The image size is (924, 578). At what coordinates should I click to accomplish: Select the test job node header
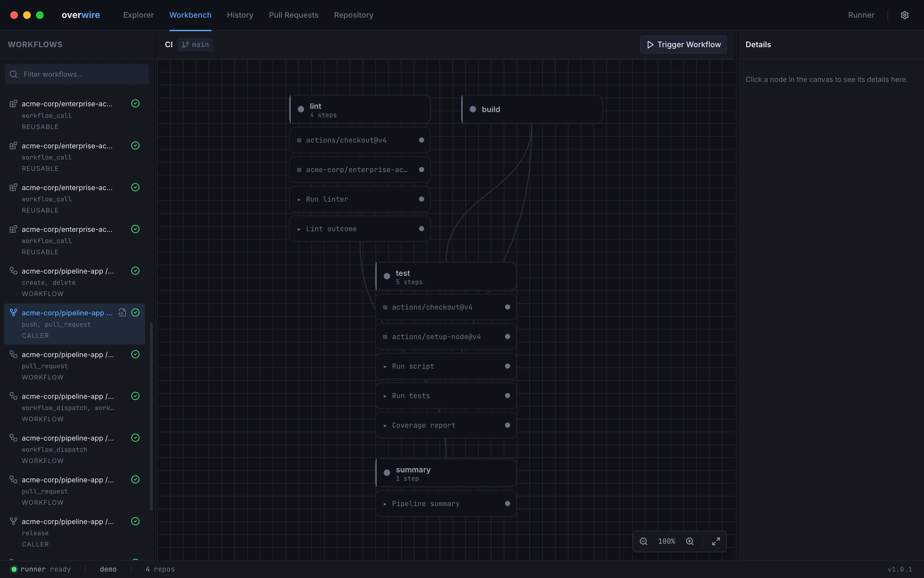point(446,276)
